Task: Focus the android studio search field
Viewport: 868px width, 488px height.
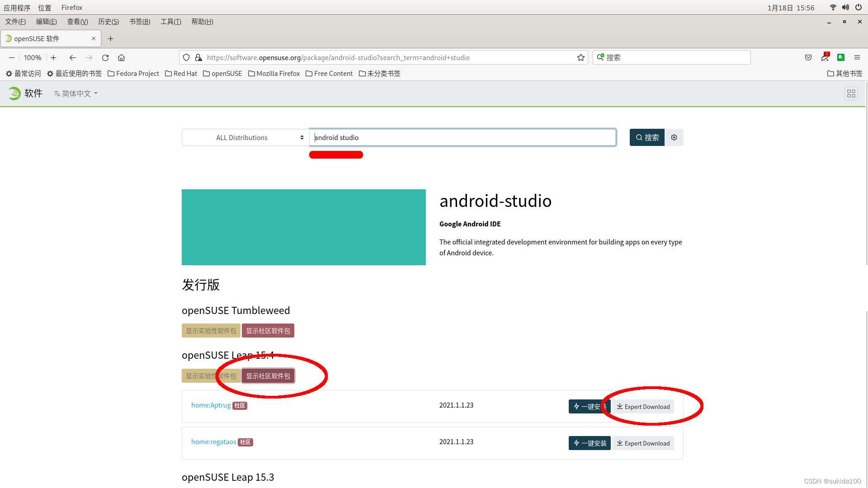Action: pyautogui.click(x=462, y=137)
